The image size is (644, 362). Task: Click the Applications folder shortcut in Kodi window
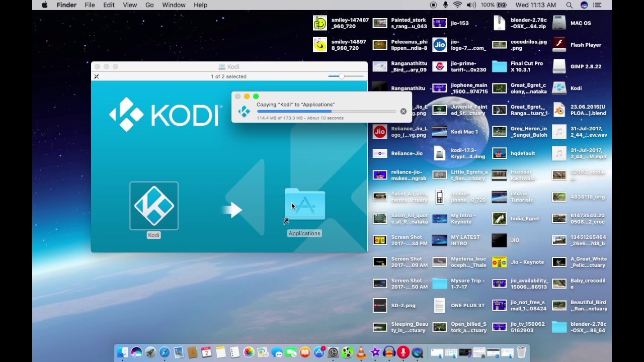point(305,205)
